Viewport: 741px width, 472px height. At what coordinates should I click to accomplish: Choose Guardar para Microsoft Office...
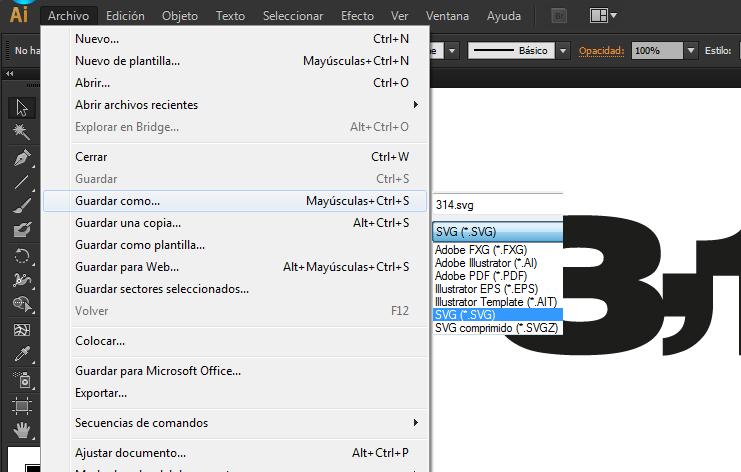[x=235, y=371]
